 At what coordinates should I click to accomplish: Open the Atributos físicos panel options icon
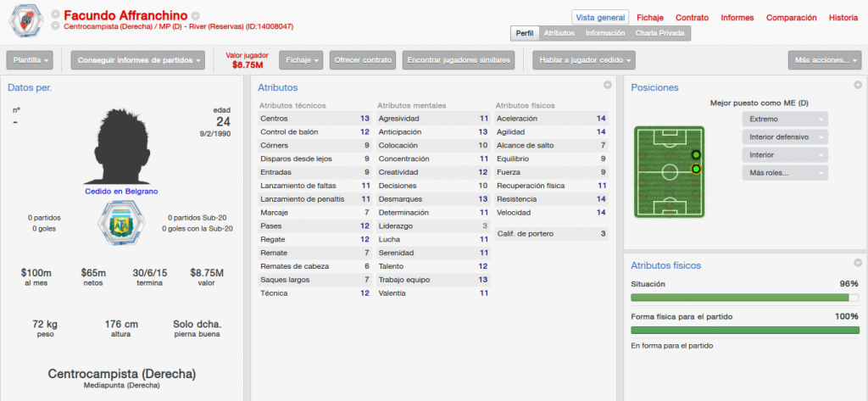tap(858, 263)
